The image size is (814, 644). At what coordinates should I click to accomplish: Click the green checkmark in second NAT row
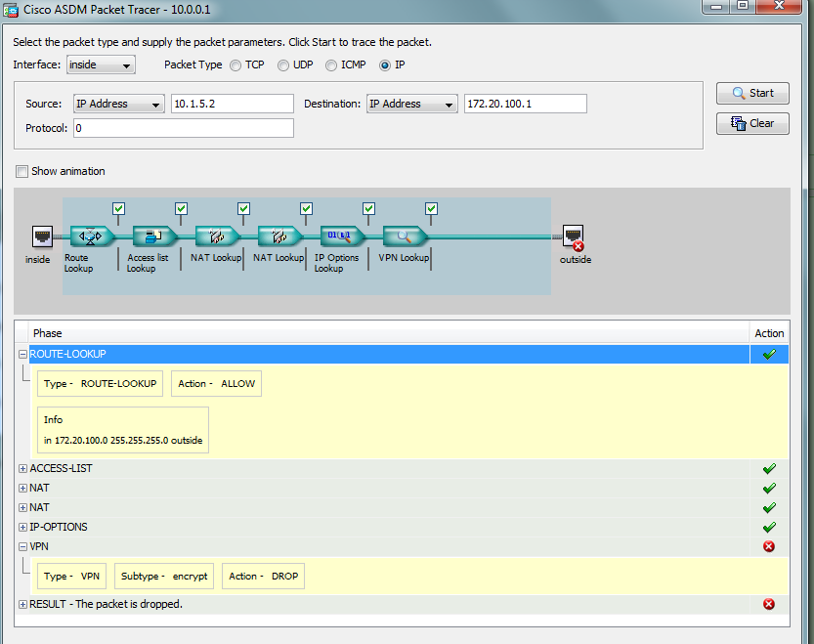click(769, 507)
